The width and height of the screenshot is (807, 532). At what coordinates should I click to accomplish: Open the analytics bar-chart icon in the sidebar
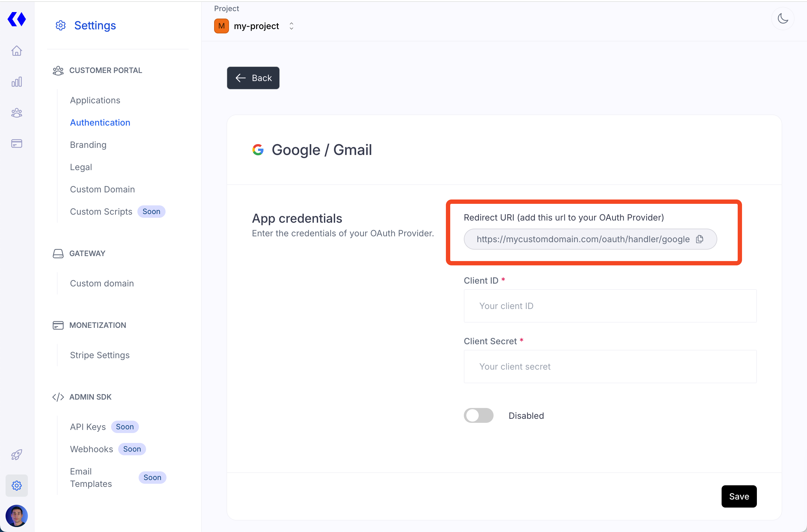[16, 81]
